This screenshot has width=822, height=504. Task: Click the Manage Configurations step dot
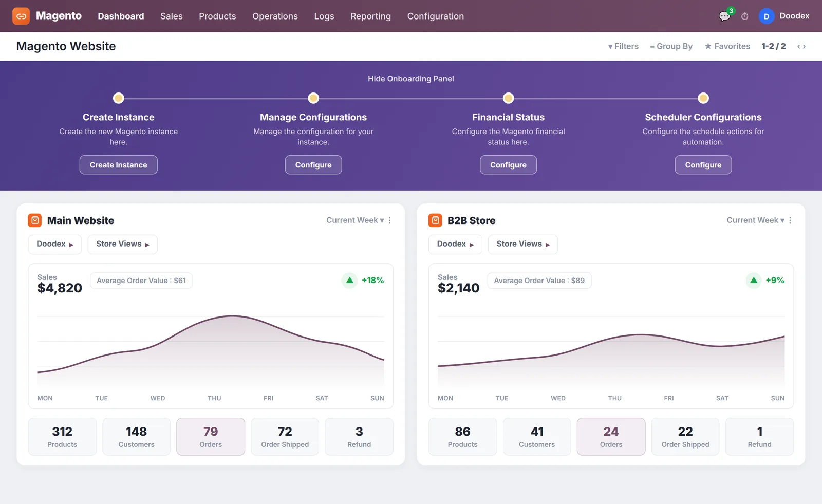pos(313,98)
